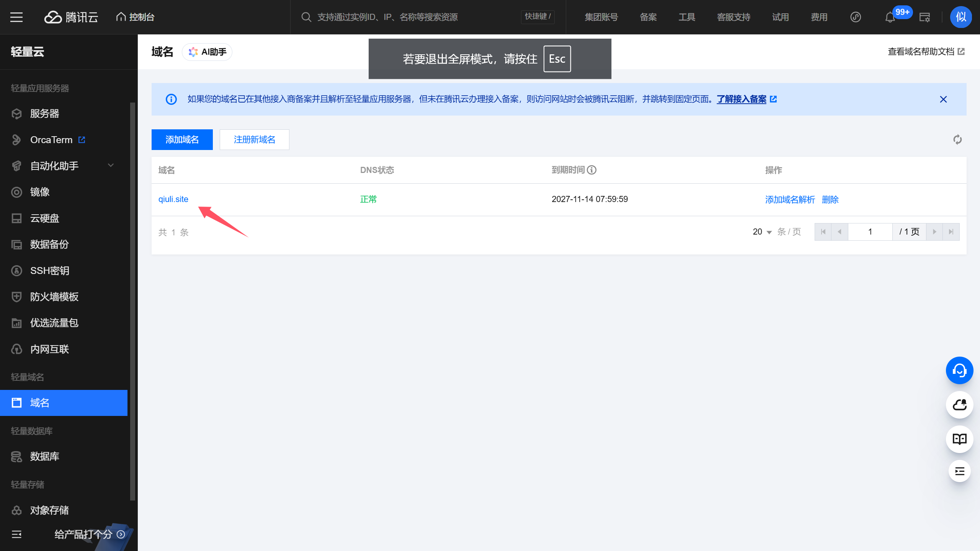Viewport: 980px width, 551px height.
Task: Click the page number input field
Action: click(x=870, y=232)
